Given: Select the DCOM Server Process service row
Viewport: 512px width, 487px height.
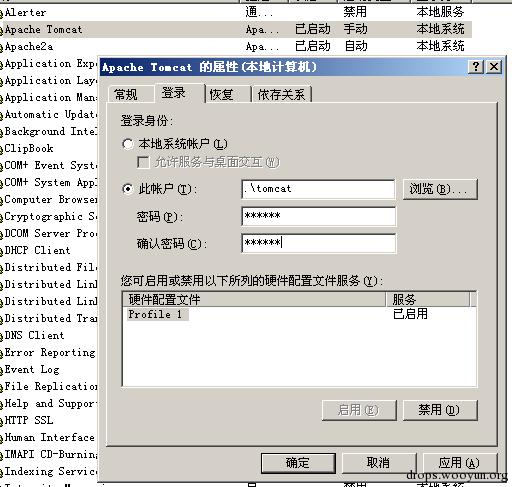Looking at the screenshot, I should 49,233.
